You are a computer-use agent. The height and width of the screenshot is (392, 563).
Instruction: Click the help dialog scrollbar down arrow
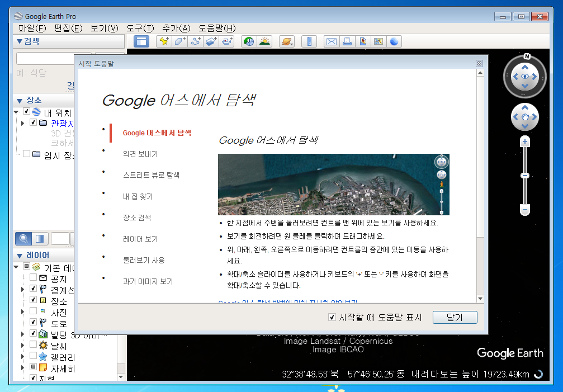pyautogui.click(x=480, y=299)
